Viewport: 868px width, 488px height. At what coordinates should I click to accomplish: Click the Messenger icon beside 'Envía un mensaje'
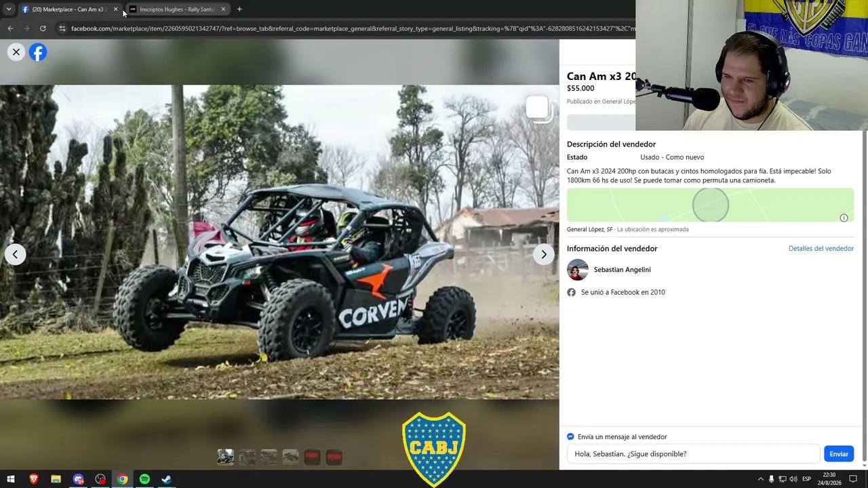[570, 436]
